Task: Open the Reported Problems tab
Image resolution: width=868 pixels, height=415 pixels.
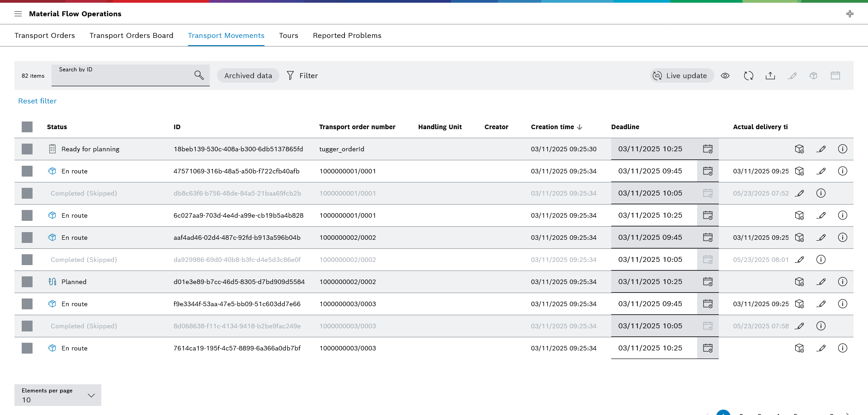Action: [x=347, y=36]
